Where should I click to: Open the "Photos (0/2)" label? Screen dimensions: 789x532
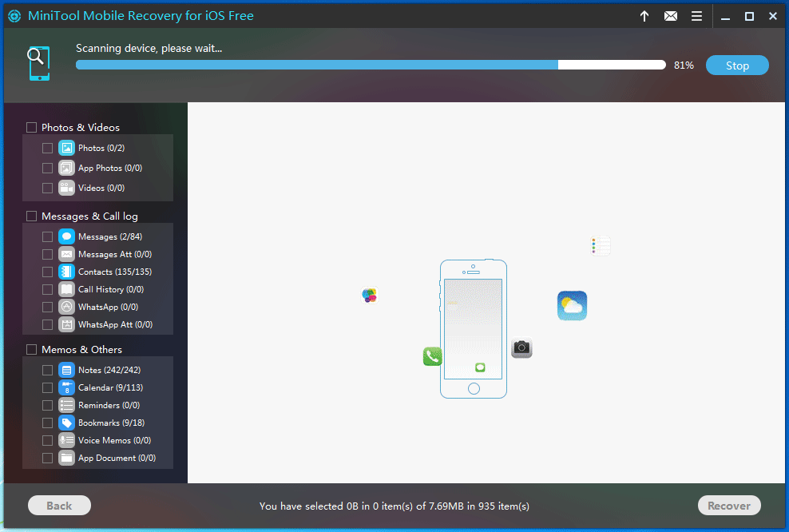[x=101, y=148]
